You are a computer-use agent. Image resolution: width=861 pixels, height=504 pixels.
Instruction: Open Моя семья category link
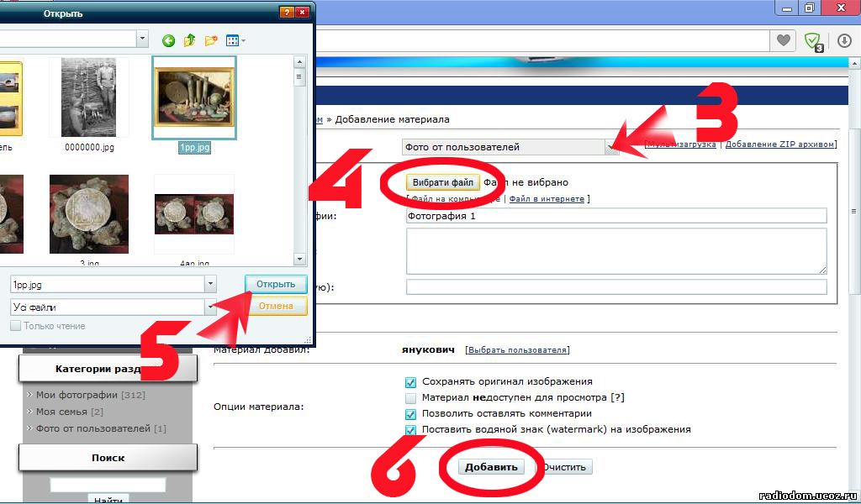coord(61,412)
